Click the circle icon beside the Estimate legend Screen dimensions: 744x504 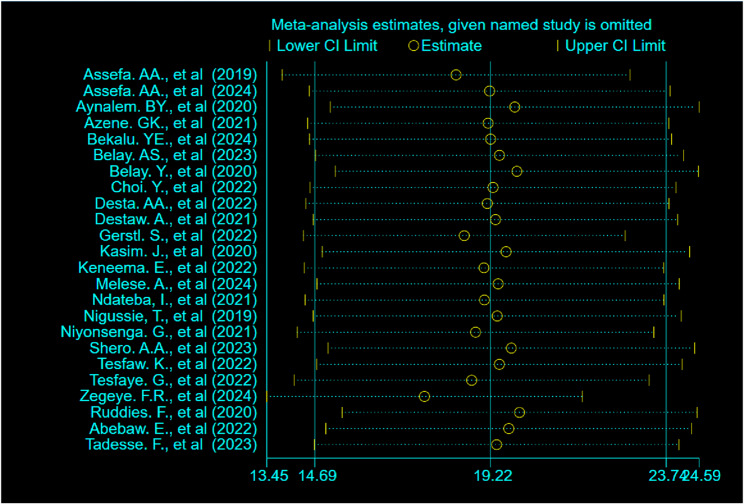click(413, 46)
